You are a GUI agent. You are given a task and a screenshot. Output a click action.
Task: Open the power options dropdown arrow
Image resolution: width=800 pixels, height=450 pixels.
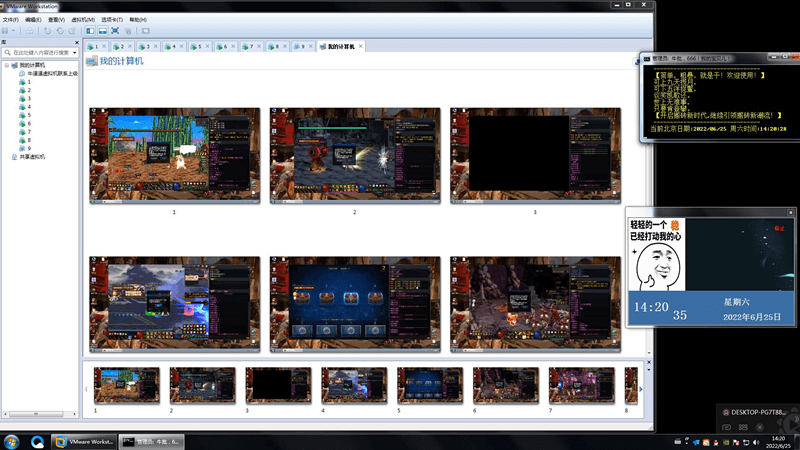click(14, 31)
